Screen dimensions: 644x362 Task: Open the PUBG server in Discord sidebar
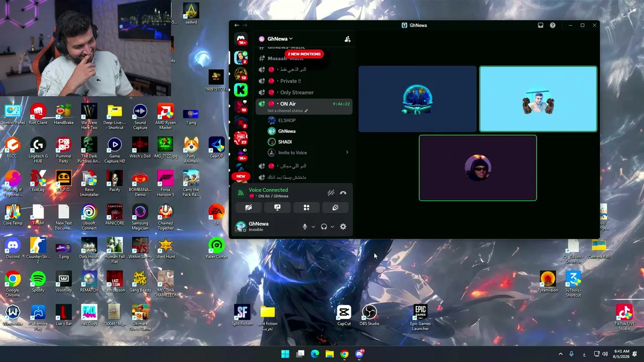(241, 138)
